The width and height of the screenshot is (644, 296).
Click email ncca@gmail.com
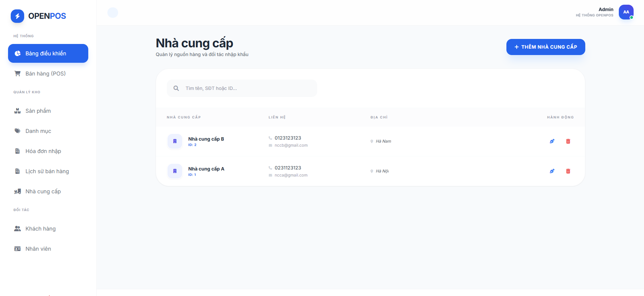pos(291,175)
